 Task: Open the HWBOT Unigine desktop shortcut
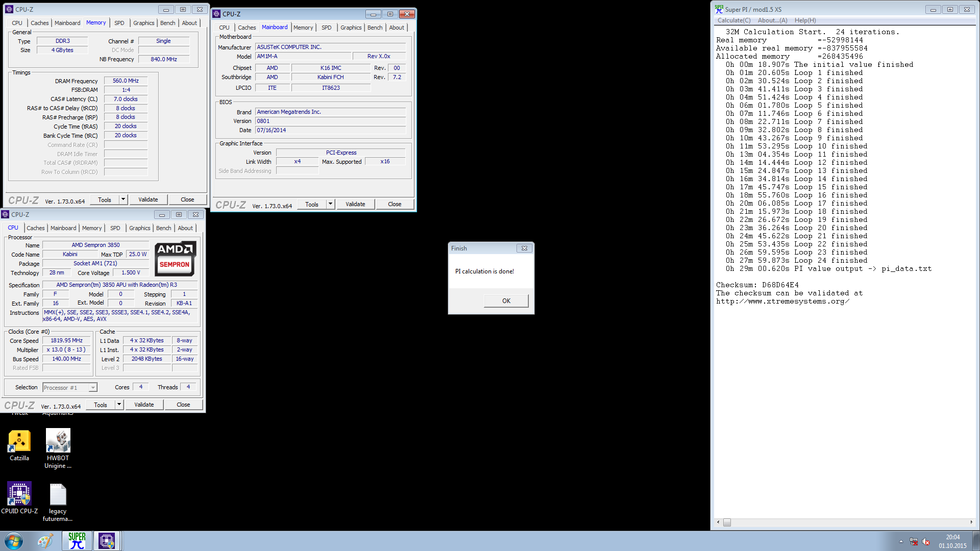(58, 448)
